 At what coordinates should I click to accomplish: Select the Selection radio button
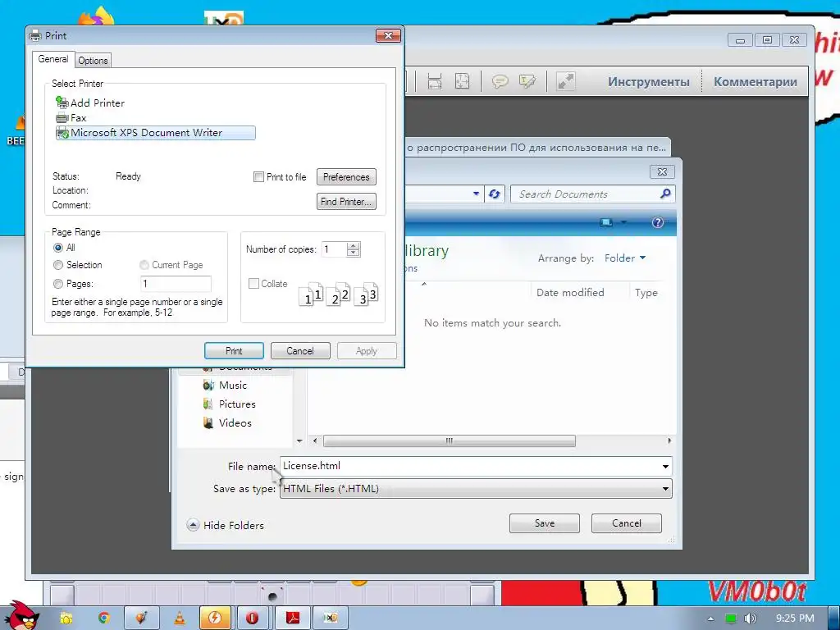pyautogui.click(x=58, y=265)
